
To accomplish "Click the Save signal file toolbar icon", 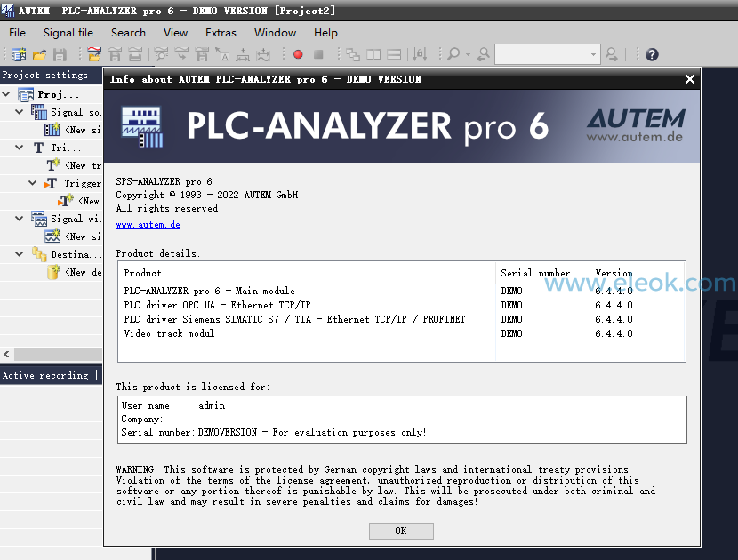I will tap(115, 54).
